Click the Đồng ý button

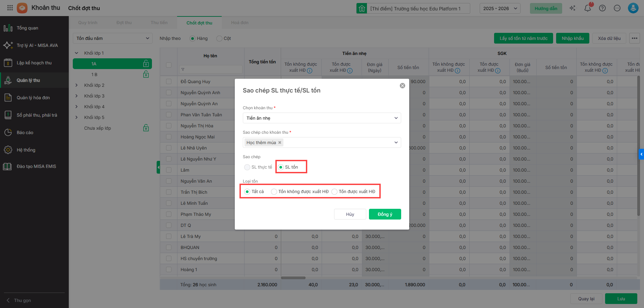[385, 214]
